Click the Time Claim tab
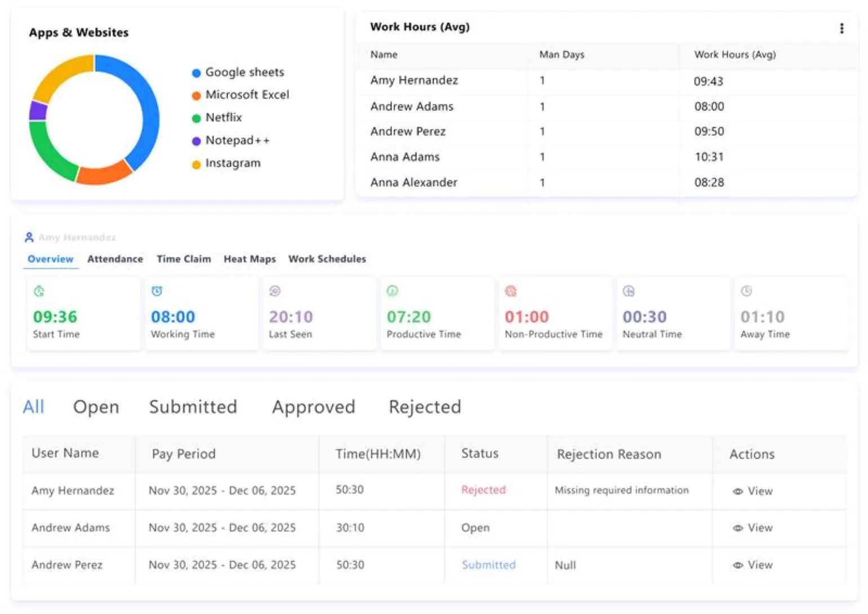This screenshot has height=614, width=868. (x=184, y=259)
